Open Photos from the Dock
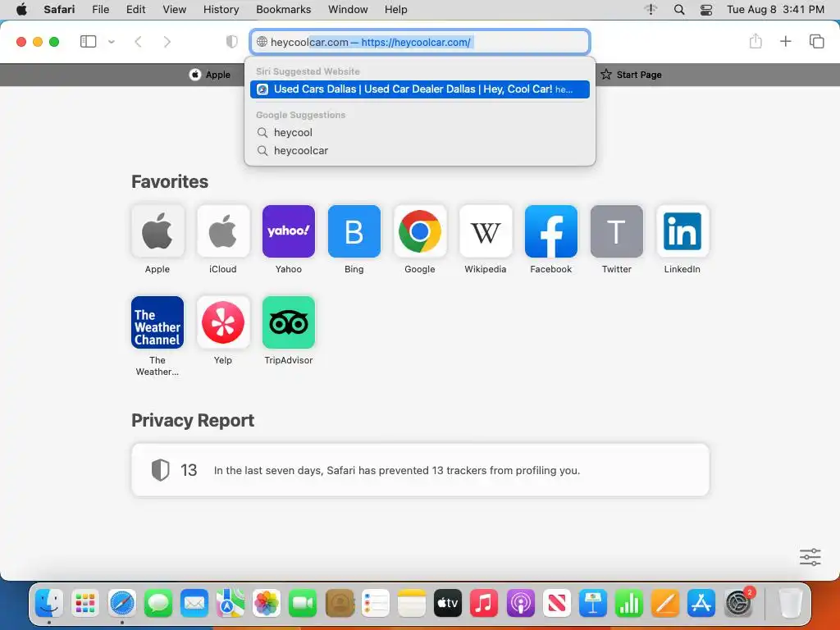Screen dimensions: 840x630 click(x=267, y=603)
